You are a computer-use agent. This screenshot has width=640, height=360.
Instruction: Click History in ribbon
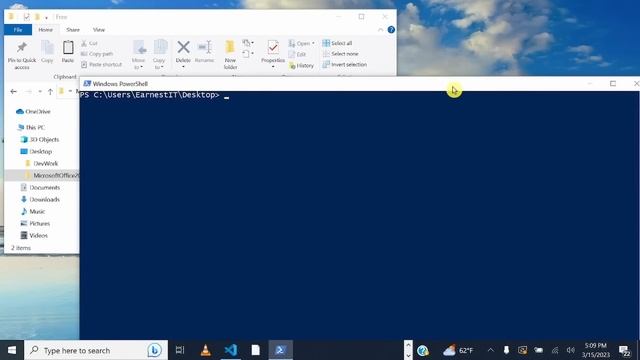[x=301, y=65]
